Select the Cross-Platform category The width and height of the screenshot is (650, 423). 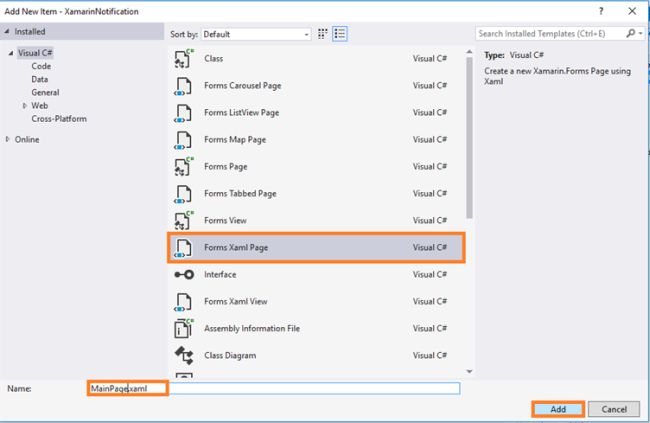coord(56,118)
